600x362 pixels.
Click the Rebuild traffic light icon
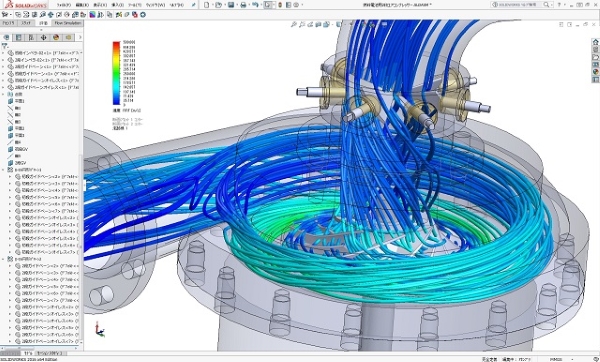280,5
